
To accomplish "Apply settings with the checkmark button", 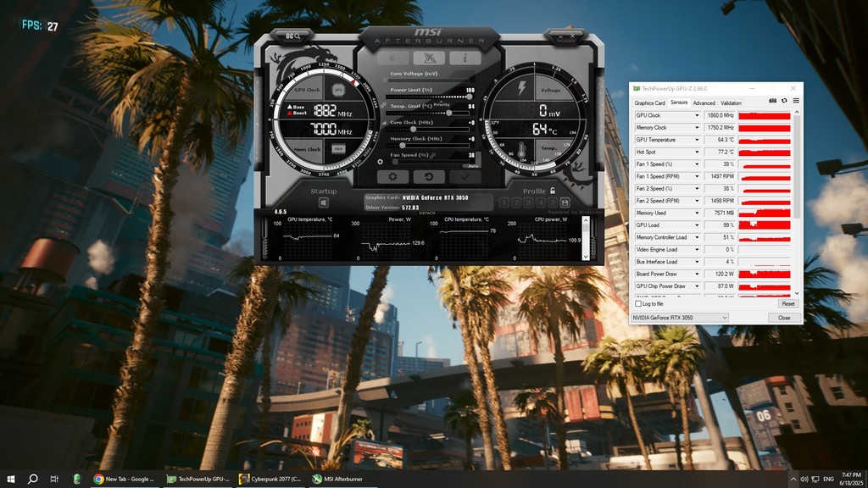I will click(x=465, y=177).
